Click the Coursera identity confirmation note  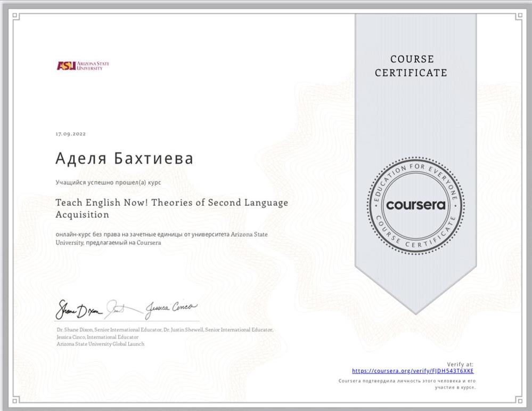pyautogui.click(x=407, y=384)
